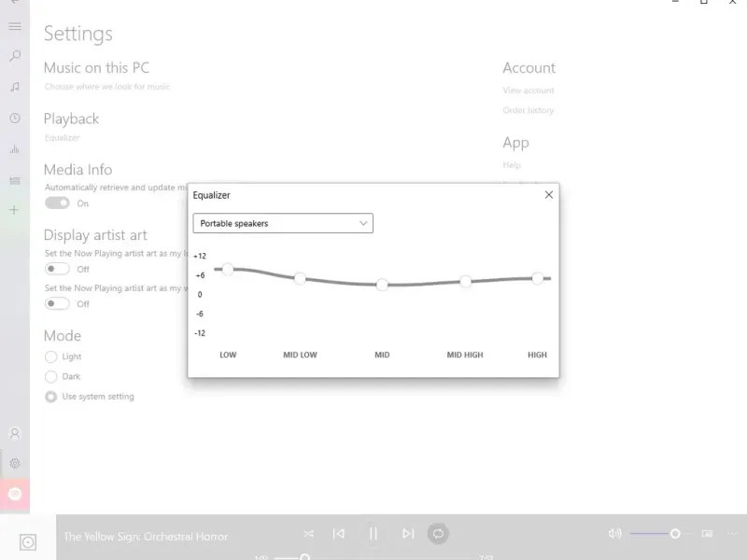
Task: Toggle Media Info automatic retrieval switch
Action: coord(57,203)
